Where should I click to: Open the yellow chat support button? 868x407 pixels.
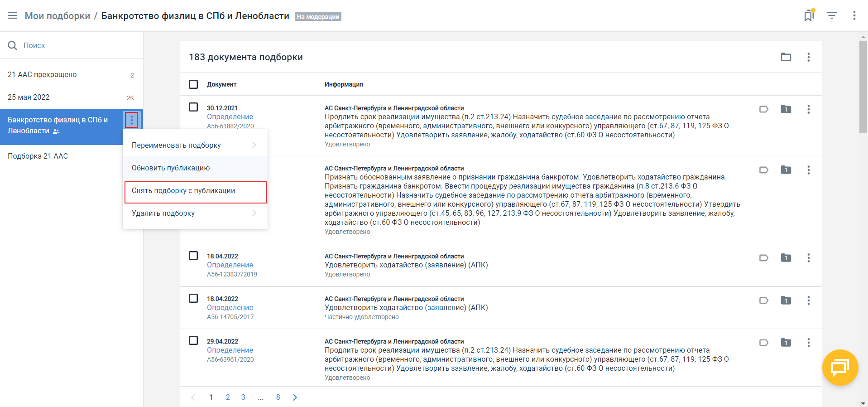840,368
